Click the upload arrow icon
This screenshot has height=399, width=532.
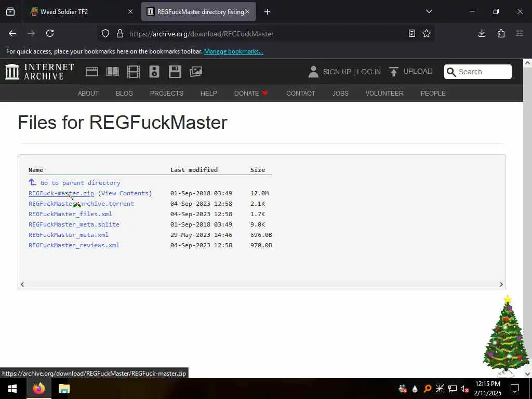click(394, 72)
